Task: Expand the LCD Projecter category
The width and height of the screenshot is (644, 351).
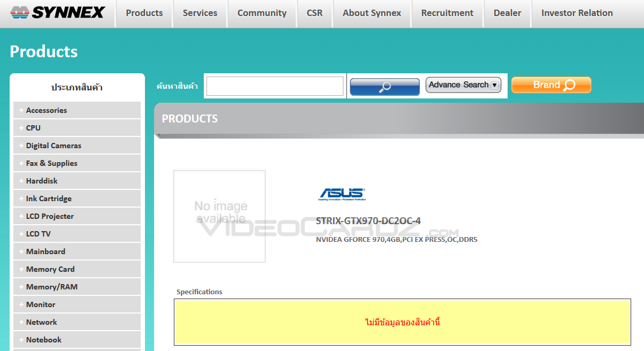Action: click(x=77, y=216)
